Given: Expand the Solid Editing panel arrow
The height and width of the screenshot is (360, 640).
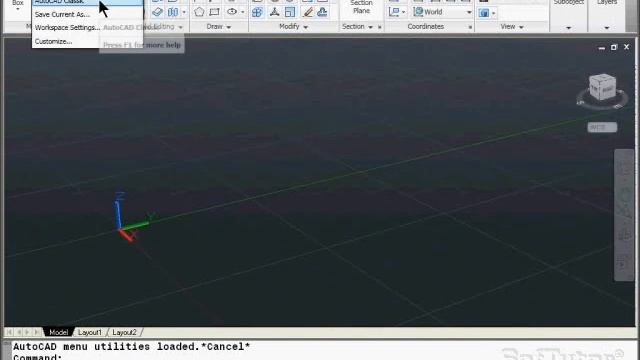Looking at the screenshot, I should point(180,27).
